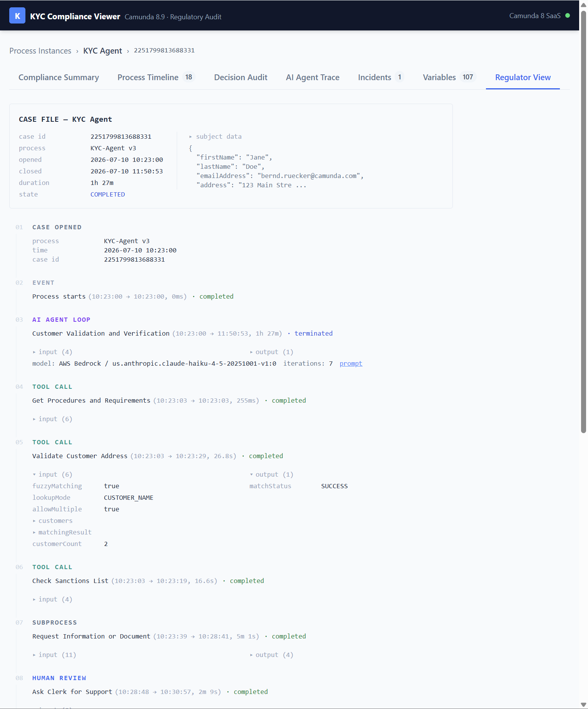Open the KYC Agent breadcrumb link
Screen dimensions: 588x709
pyautogui.click(x=102, y=51)
